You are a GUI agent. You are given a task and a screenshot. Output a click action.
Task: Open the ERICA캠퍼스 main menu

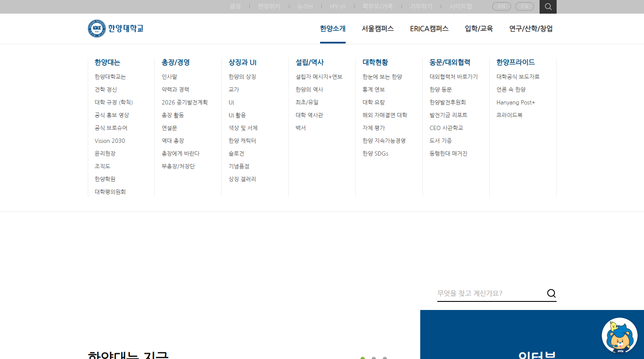[x=429, y=29]
